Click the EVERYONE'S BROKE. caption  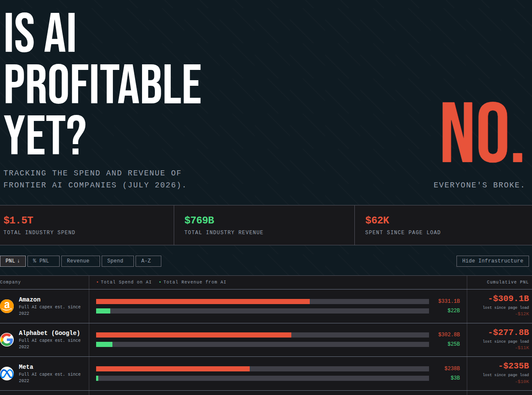(x=480, y=185)
